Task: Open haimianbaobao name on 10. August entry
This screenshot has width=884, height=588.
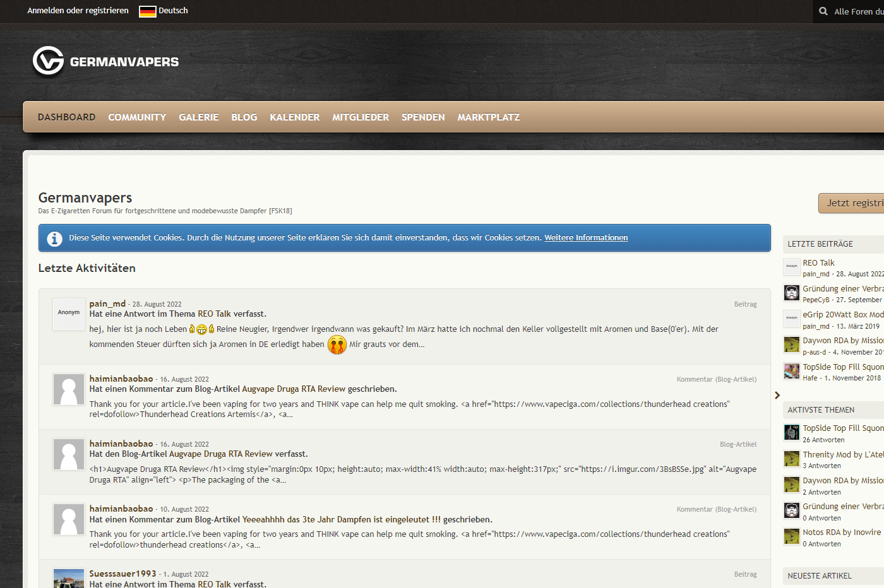Action: coord(121,509)
